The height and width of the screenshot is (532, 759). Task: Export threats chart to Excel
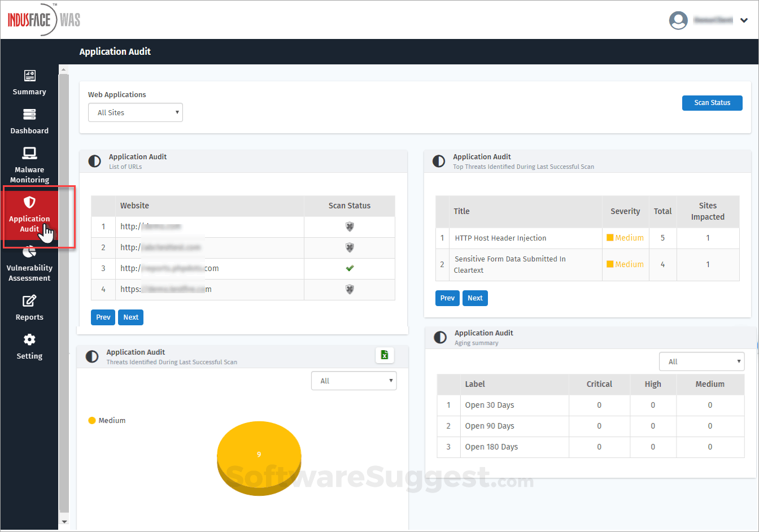point(385,355)
